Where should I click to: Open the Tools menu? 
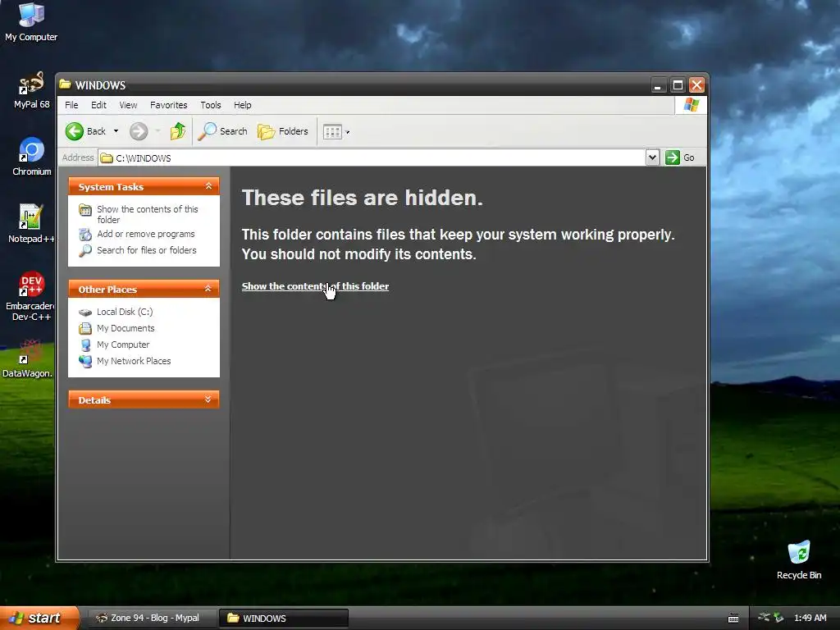[x=211, y=105]
